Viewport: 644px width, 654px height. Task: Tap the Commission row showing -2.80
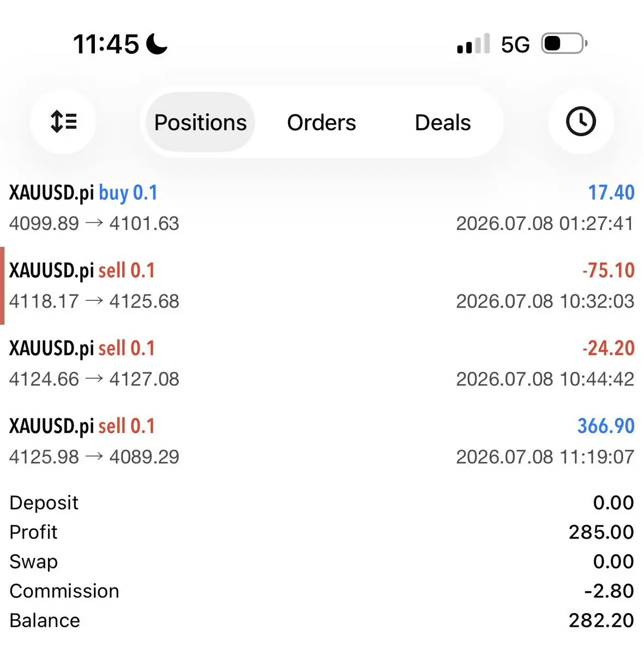(x=322, y=591)
